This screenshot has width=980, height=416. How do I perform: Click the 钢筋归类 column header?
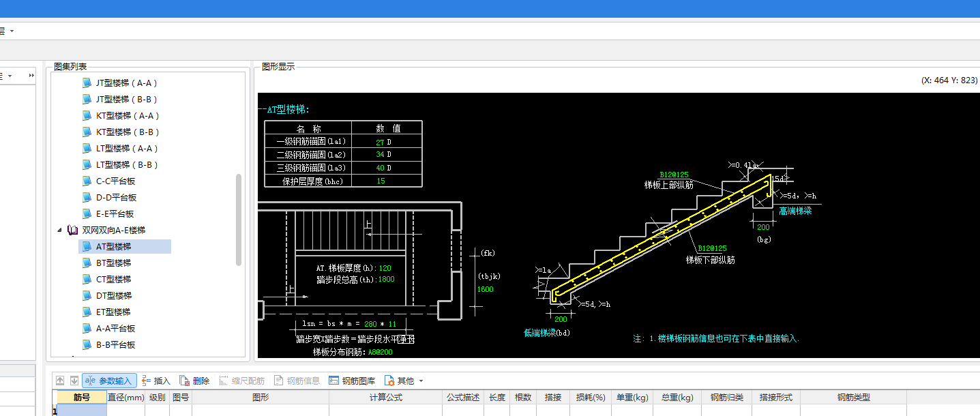tap(726, 398)
